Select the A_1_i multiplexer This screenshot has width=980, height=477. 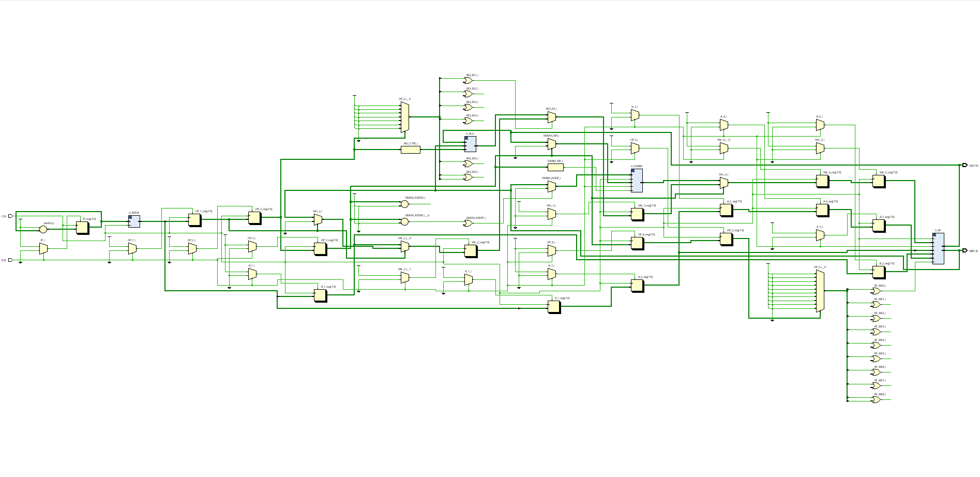(469, 280)
